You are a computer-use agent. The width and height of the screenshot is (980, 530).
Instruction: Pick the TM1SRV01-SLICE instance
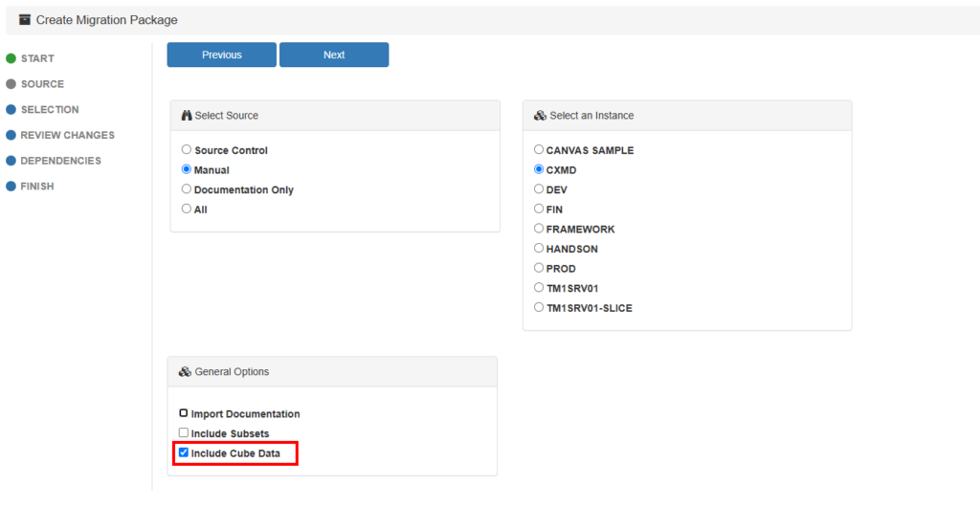(x=539, y=308)
